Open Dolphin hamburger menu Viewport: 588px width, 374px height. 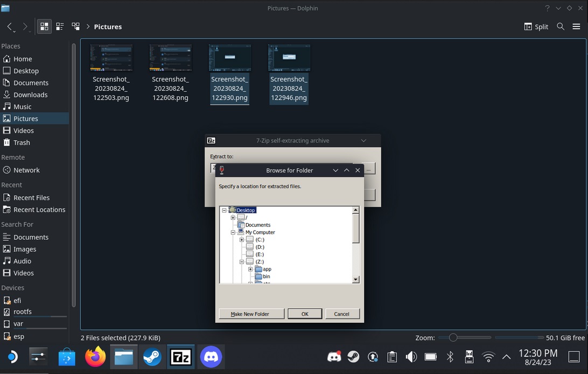(x=576, y=26)
